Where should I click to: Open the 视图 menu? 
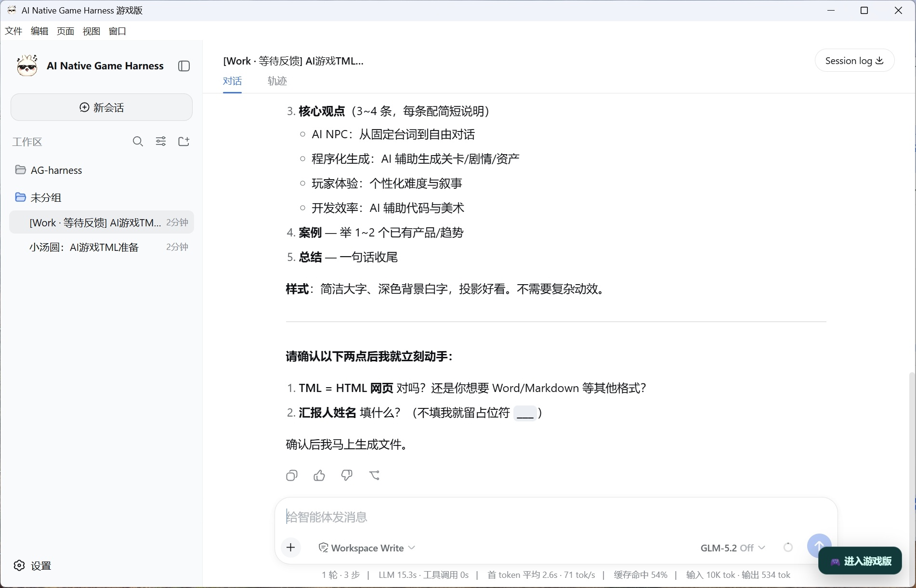coord(91,31)
